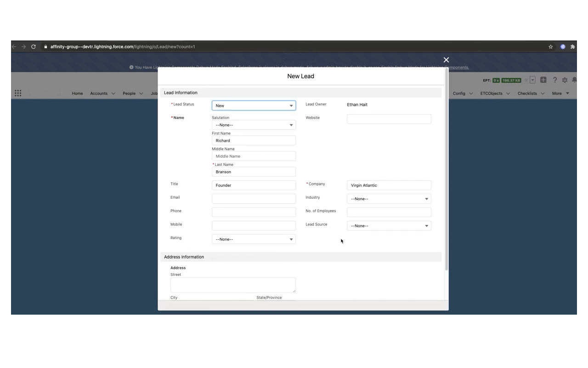Go to the Config tab

click(459, 93)
